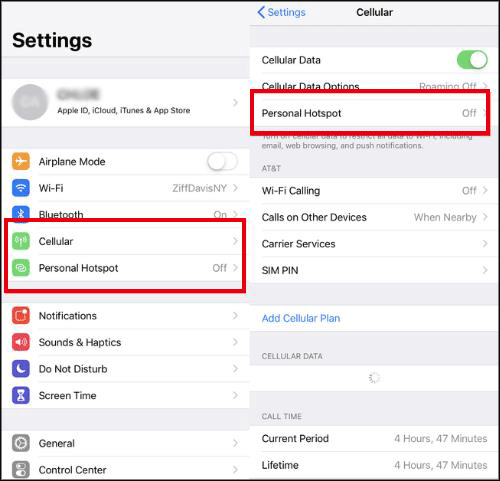Open Carrier Services chevron

click(485, 244)
